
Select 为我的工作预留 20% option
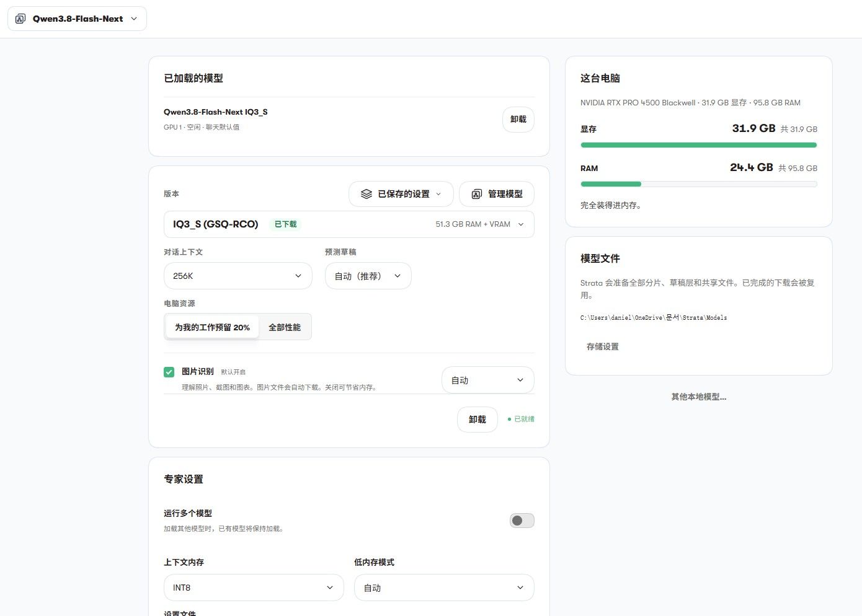212,327
